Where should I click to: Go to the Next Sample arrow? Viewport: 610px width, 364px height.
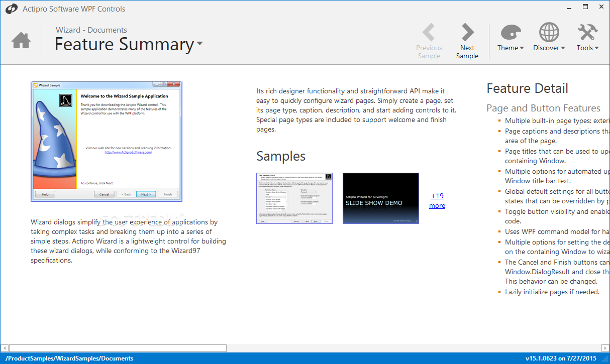pos(467,32)
